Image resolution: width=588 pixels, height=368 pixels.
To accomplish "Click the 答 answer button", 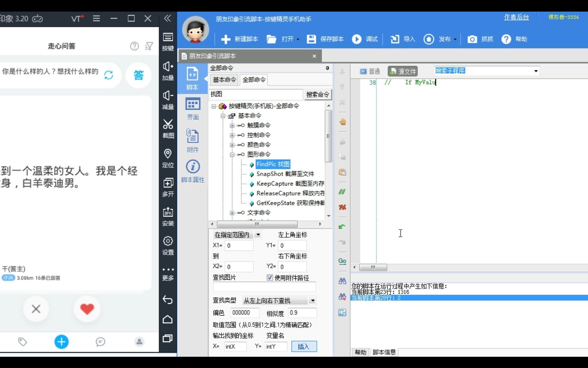I will click(x=138, y=75).
